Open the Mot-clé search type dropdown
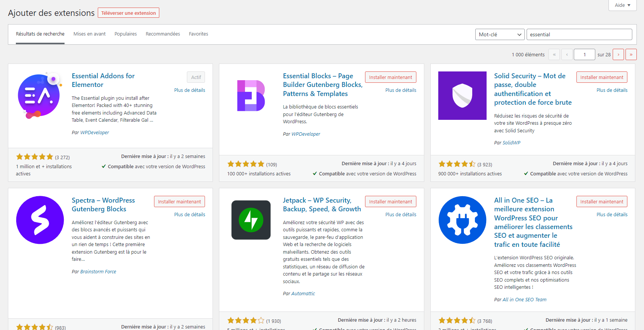The image size is (644, 330). (500, 34)
